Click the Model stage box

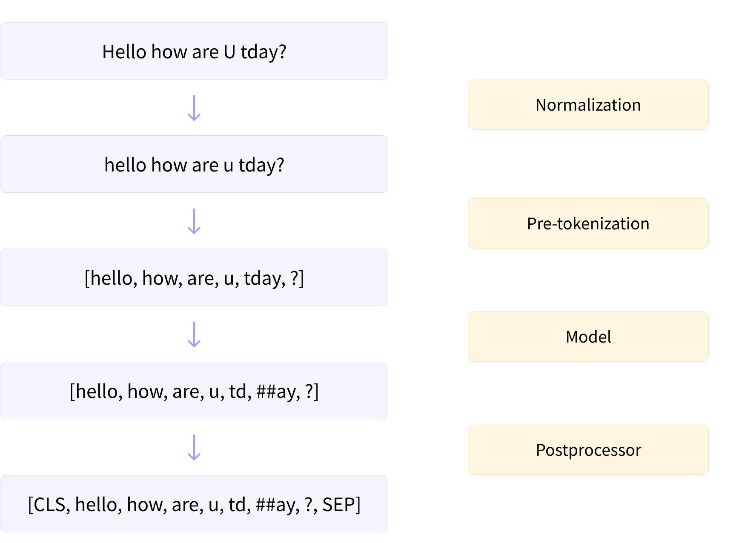(588, 337)
